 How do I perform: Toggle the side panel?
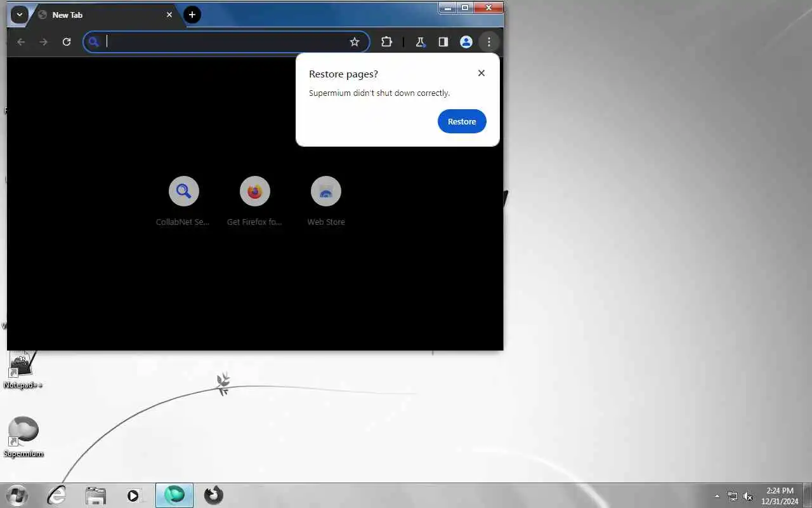click(443, 42)
